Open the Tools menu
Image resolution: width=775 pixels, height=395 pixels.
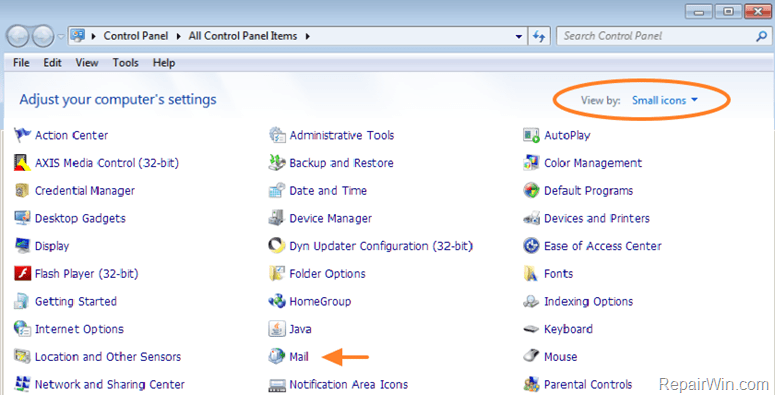pyautogui.click(x=126, y=63)
